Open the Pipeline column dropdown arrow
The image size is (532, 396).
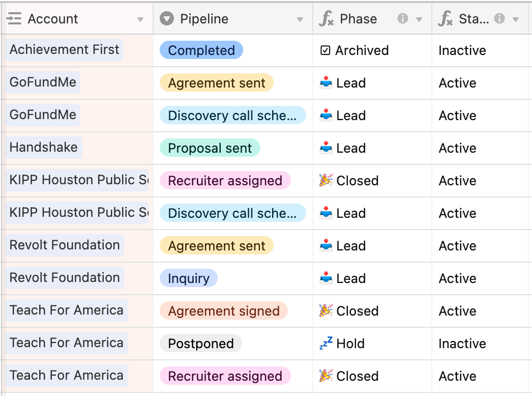click(x=300, y=20)
